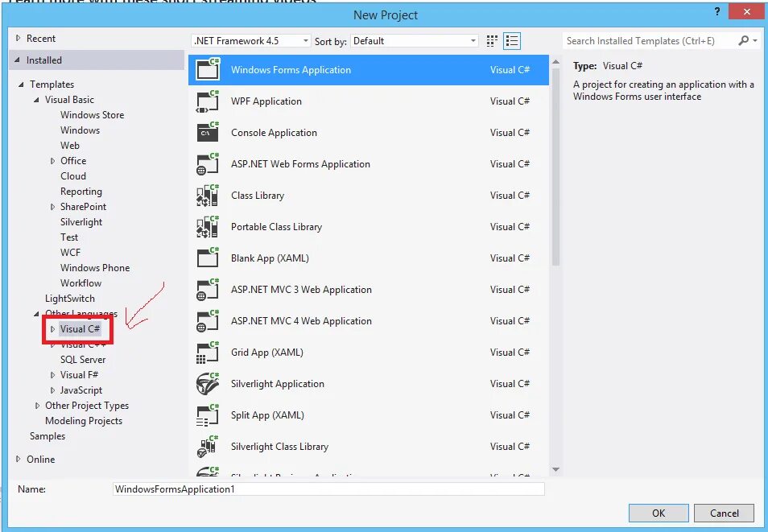The image size is (768, 532).
Task: Click the WPF Application template icon
Action: coord(208,101)
